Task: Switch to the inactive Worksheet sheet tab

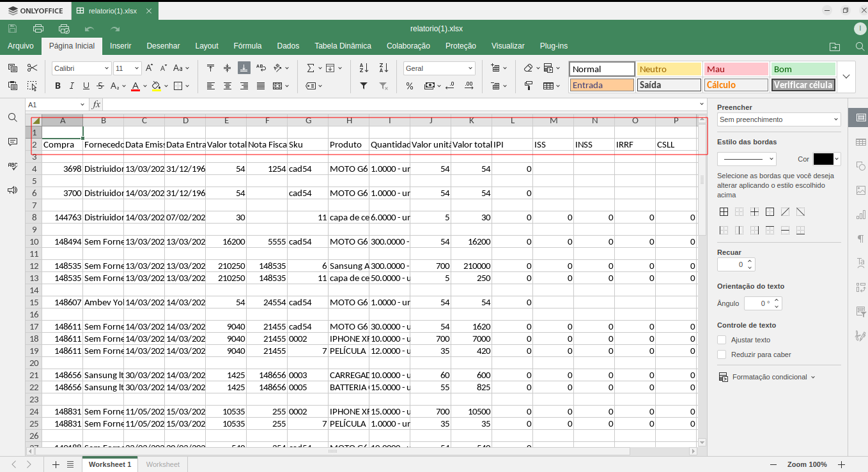Action: pyautogui.click(x=162, y=464)
